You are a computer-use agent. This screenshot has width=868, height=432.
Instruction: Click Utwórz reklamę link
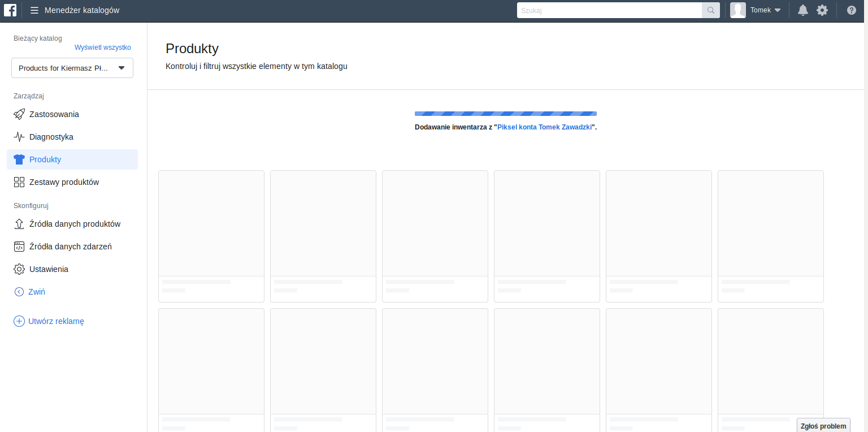coord(57,321)
